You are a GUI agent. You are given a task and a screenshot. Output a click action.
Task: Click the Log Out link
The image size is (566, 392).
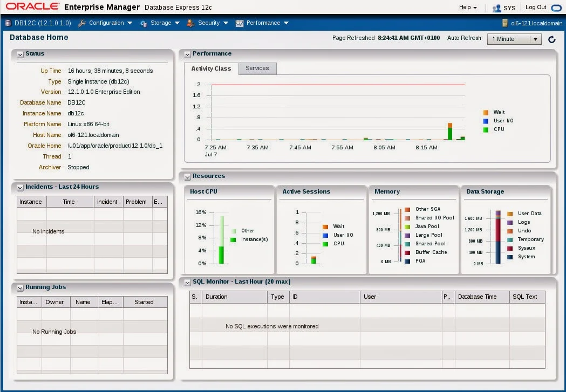[536, 7]
